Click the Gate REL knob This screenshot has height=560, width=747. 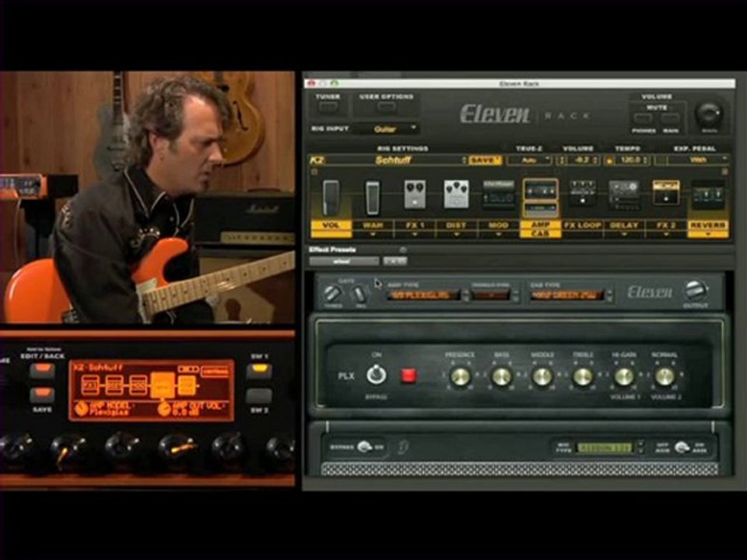360,293
